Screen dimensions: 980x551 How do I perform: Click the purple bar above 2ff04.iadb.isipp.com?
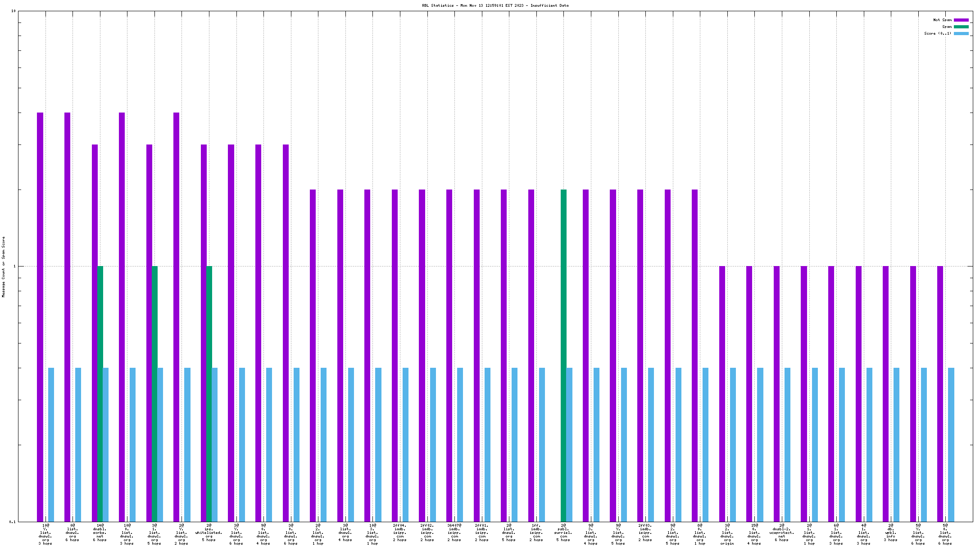tap(395, 356)
